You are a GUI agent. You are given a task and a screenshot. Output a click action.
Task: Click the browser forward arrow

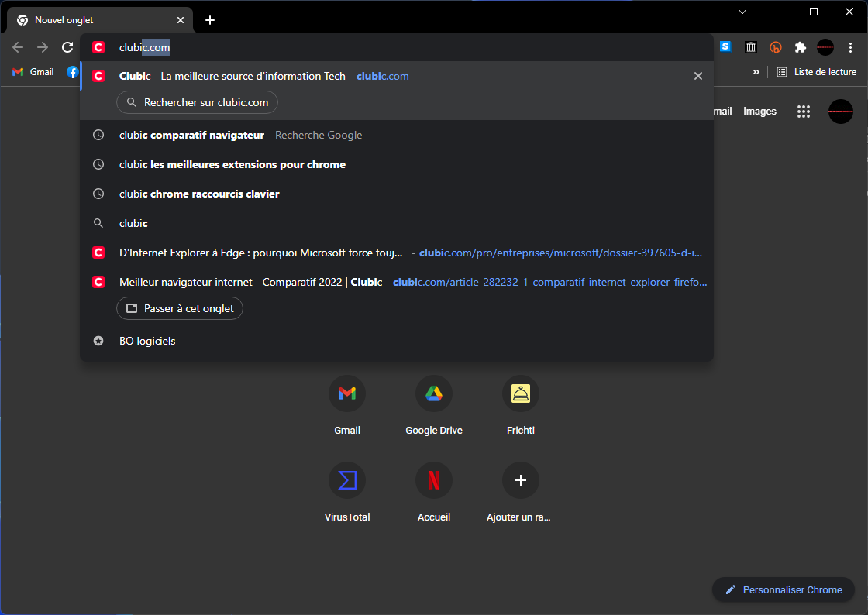[x=43, y=47]
